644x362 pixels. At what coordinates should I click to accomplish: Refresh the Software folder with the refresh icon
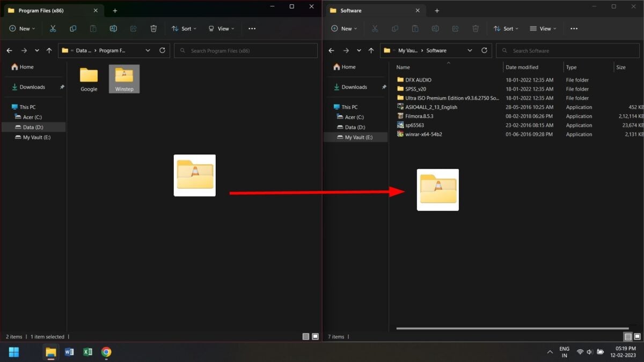pos(484,50)
